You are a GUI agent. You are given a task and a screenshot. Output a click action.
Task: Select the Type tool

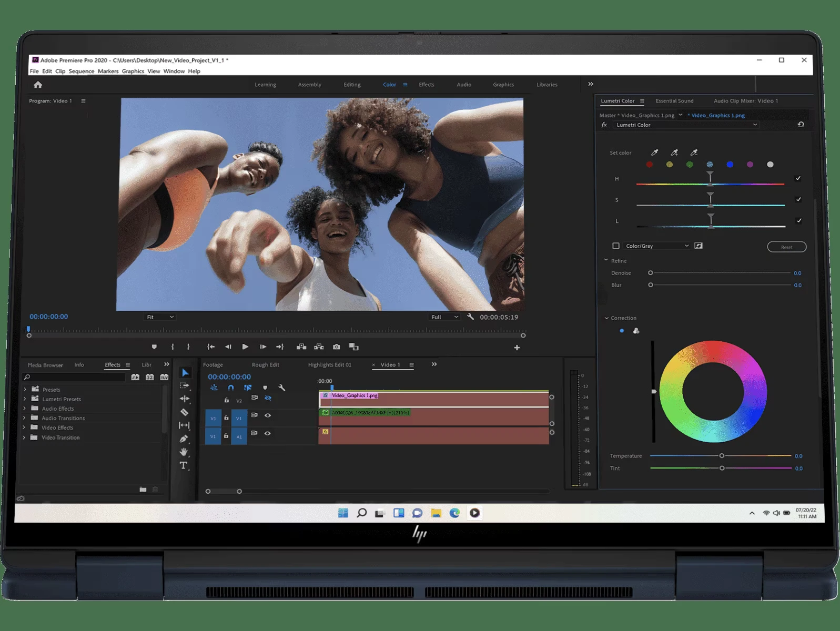[x=183, y=465]
